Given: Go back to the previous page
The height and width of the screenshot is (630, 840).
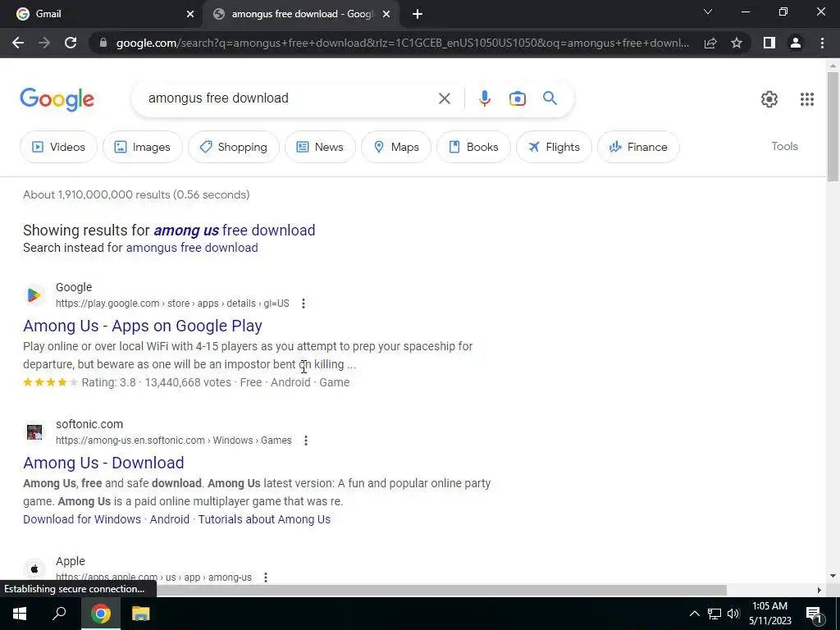Looking at the screenshot, I should (x=18, y=43).
